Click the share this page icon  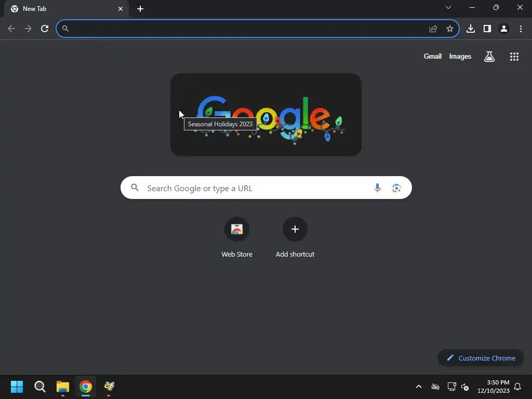[433, 29]
